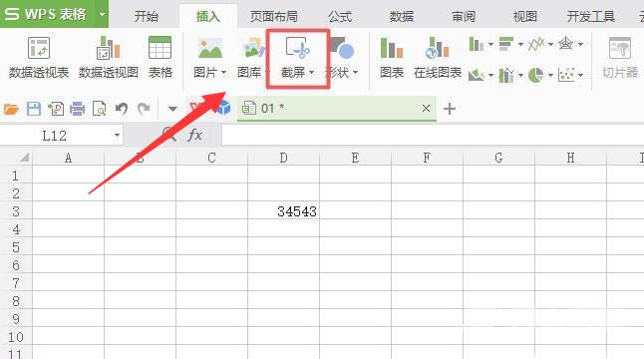This screenshot has height=359, width=644.
Task: Click the formula bar input field
Action: point(433,135)
